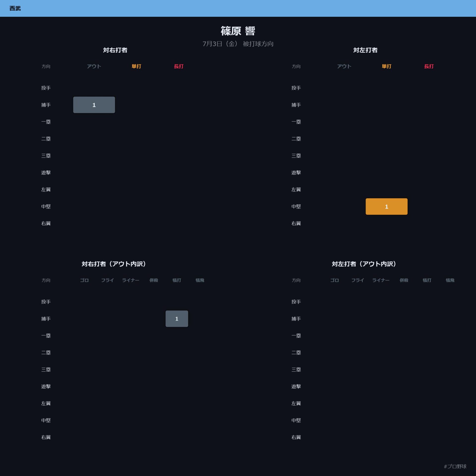Click the 犠飛 header in right-batter out breakdown
Screen dimensions: 476x476
coord(200,280)
